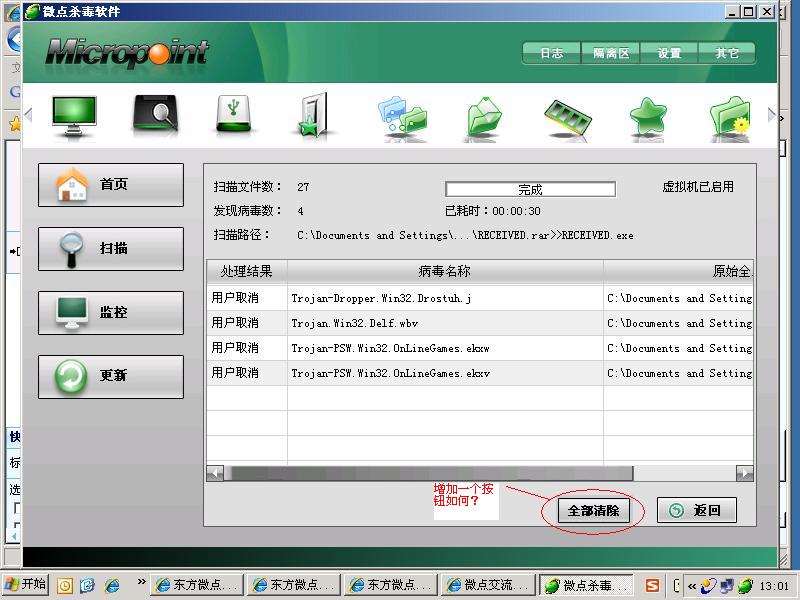
Task: Click the title bar application icon
Action: click(x=32, y=12)
